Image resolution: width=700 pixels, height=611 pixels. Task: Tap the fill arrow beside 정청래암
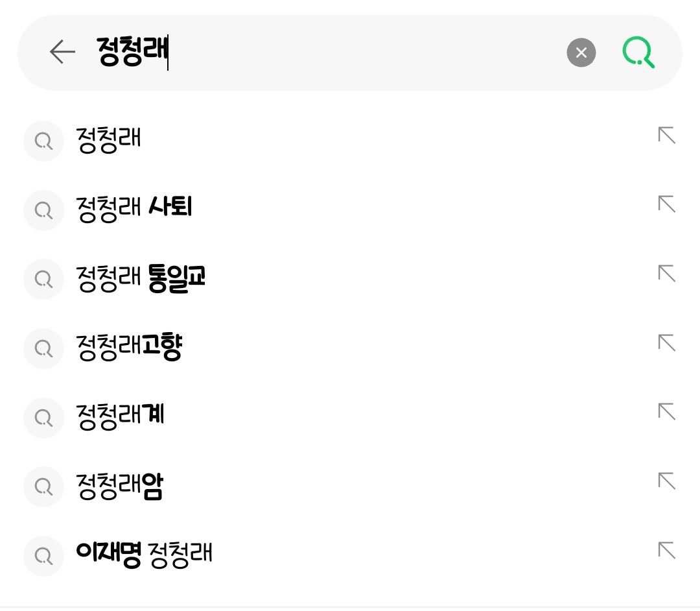coord(666,481)
